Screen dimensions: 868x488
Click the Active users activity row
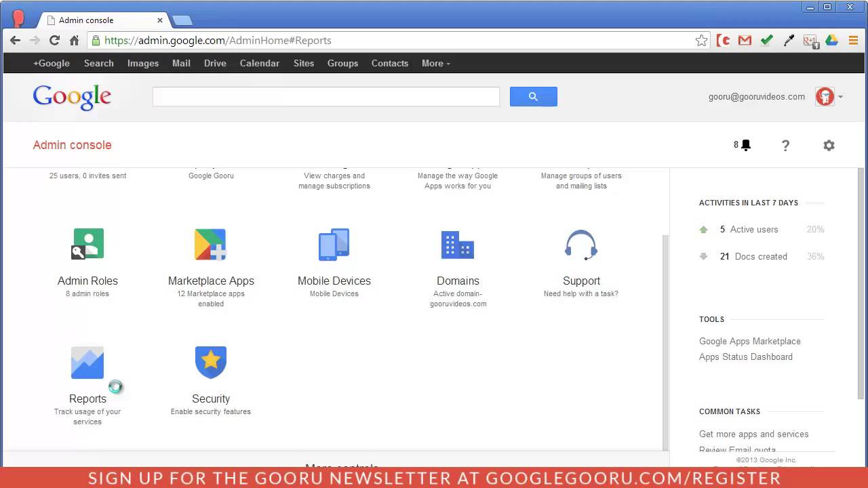(762, 229)
